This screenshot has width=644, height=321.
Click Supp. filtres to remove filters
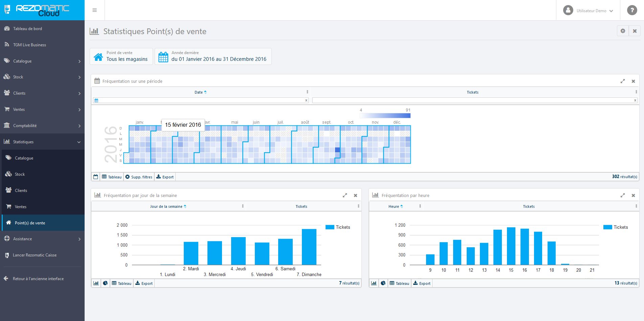(x=139, y=177)
